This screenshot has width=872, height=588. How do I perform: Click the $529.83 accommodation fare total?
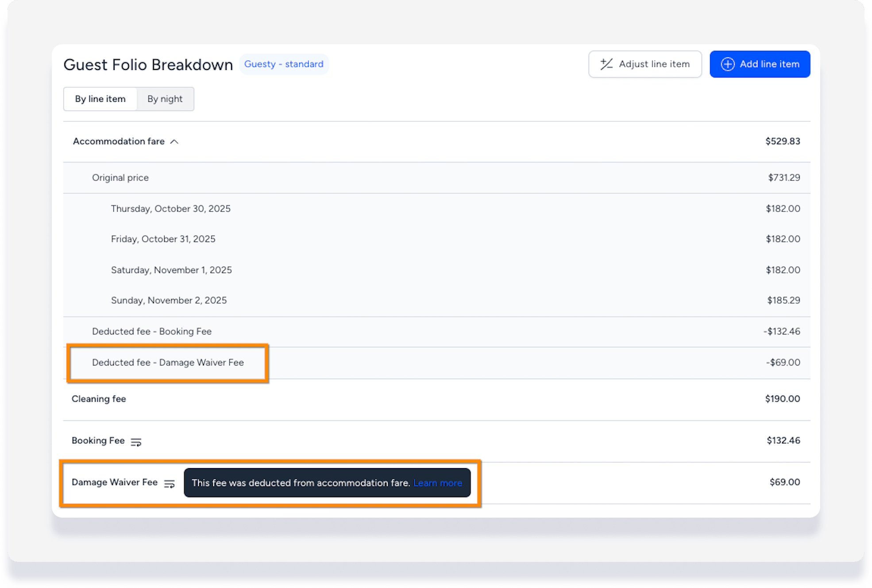(x=783, y=141)
